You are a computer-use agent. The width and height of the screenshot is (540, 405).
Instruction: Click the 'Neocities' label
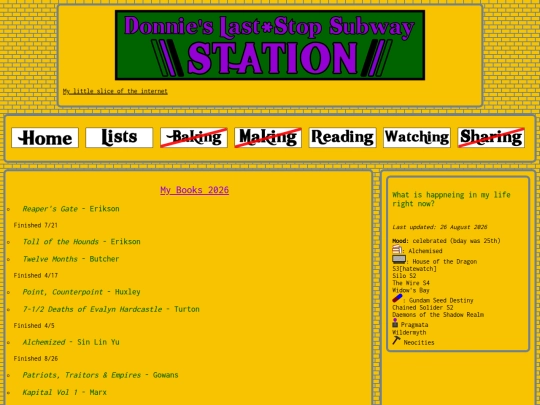[419, 343]
